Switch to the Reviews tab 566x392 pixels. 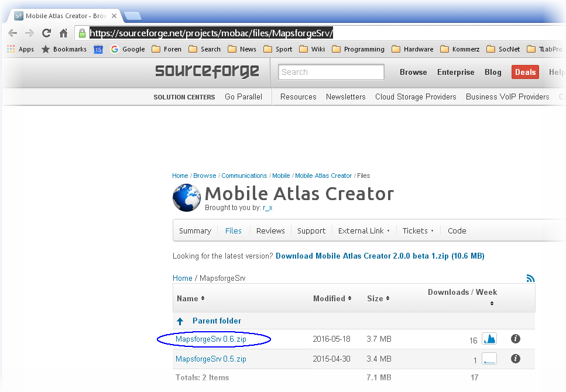(270, 231)
